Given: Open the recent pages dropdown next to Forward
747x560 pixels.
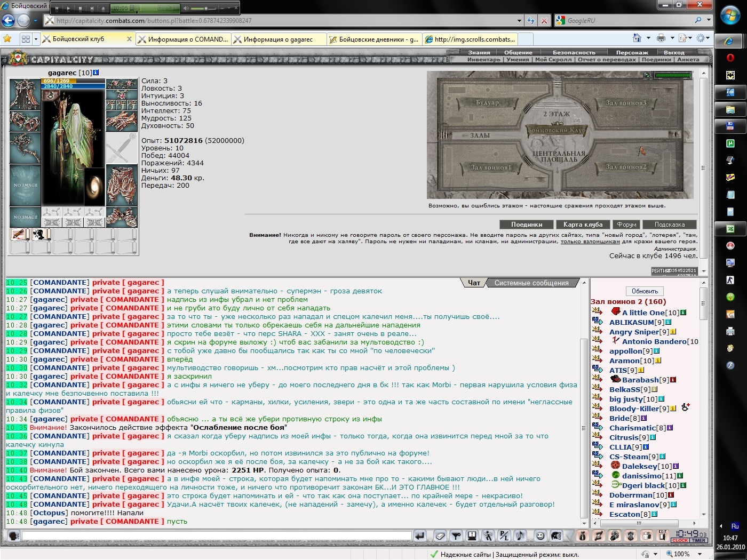Looking at the screenshot, I should click(x=36, y=21).
